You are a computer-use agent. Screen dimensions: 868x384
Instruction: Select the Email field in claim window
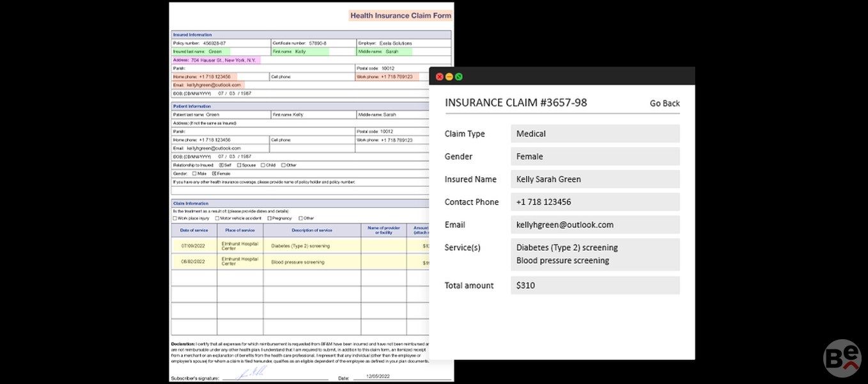click(x=595, y=225)
